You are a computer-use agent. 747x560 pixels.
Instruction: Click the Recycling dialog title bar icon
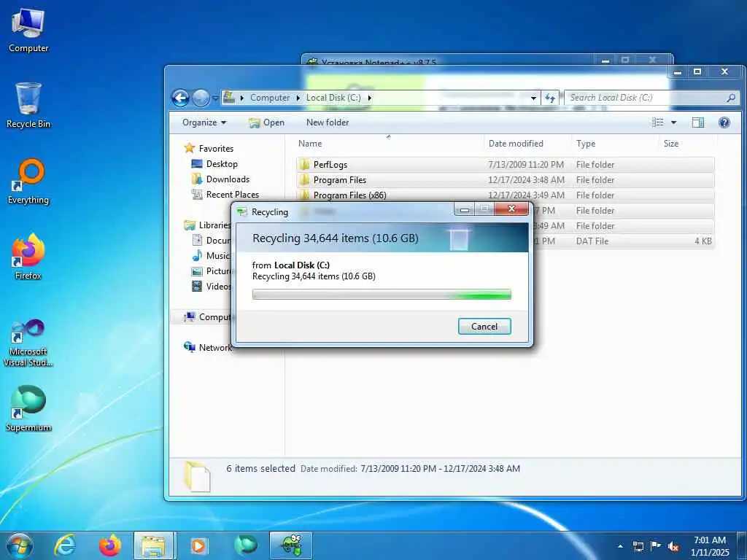(x=242, y=212)
